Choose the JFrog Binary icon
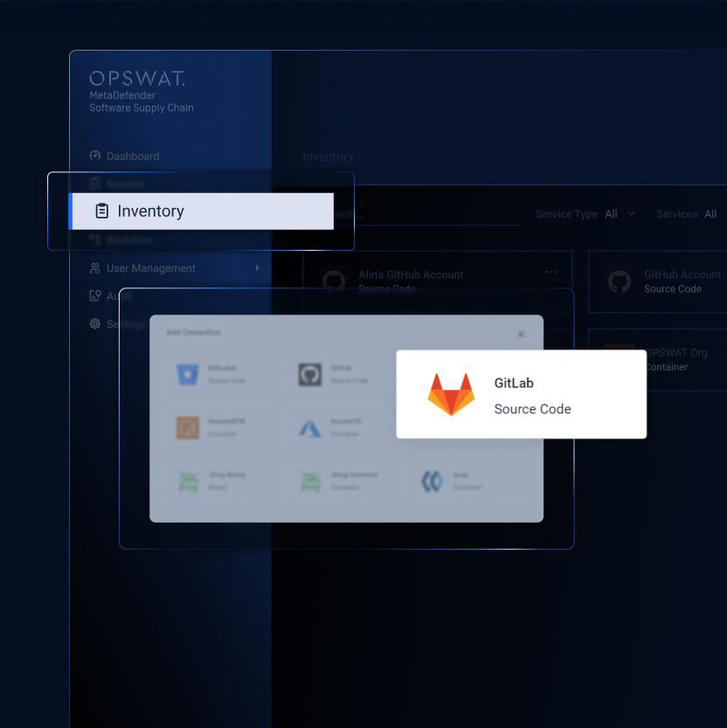The width and height of the screenshot is (727, 728). 188,481
